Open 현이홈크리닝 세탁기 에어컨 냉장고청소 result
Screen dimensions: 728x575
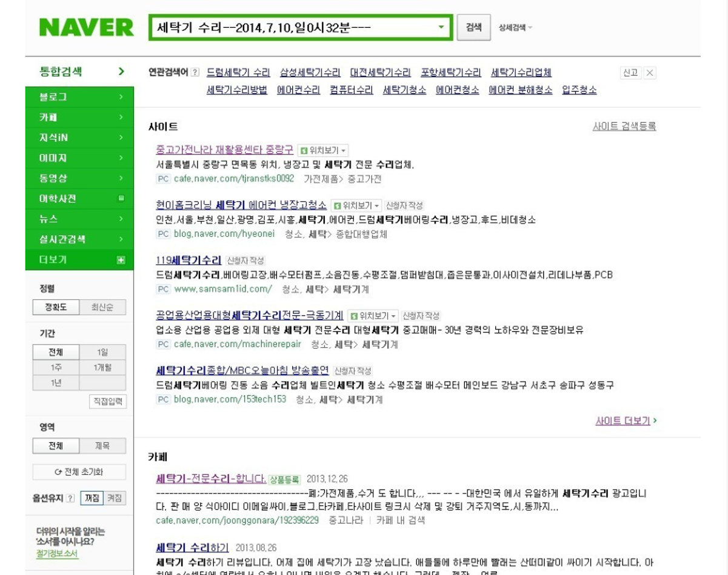point(241,205)
